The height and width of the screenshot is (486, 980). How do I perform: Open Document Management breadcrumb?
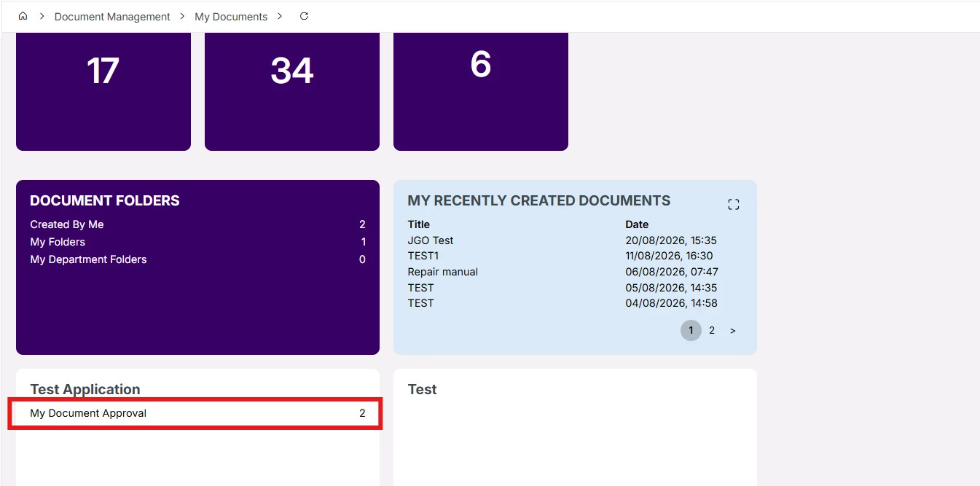pos(112,17)
